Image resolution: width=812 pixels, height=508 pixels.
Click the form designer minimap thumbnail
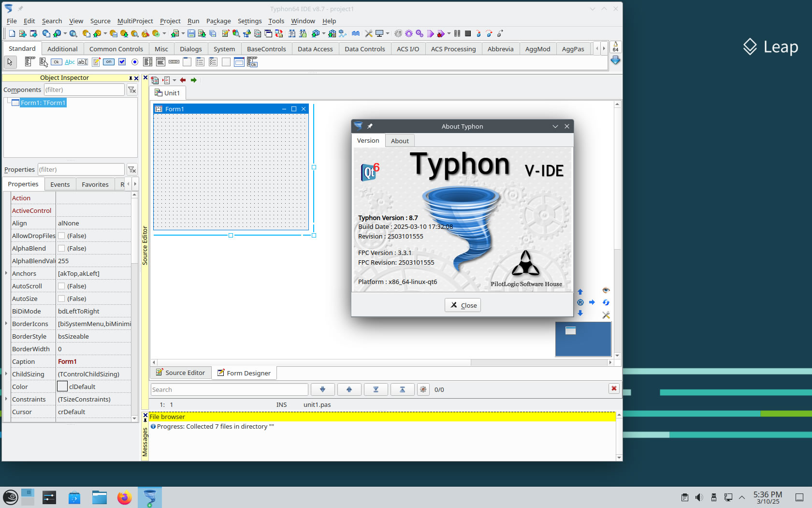tap(583, 339)
